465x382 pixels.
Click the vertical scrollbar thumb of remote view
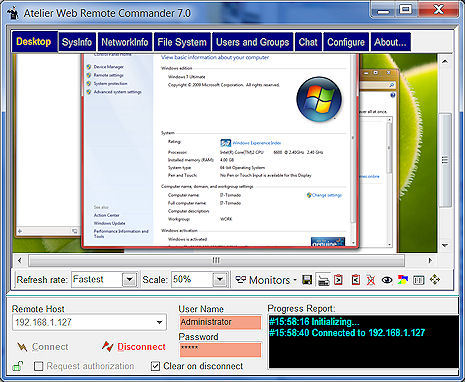445,160
